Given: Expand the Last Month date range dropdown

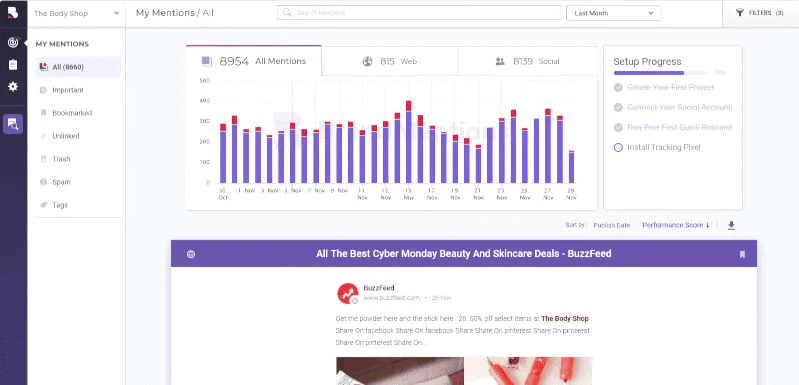Looking at the screenshot, I should [614, 13].
